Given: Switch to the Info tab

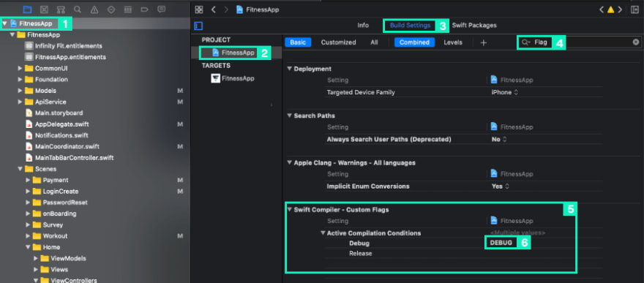Looking at the screenshot, I should click(x=363, y=26).
